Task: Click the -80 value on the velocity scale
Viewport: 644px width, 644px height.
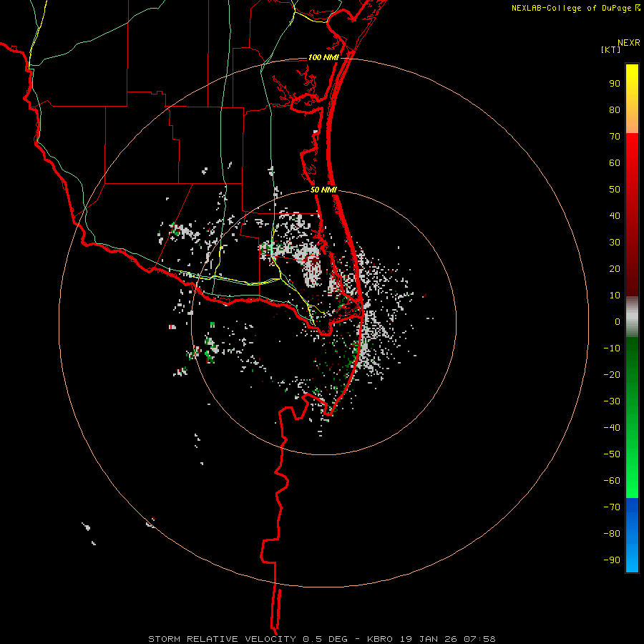Action: tap(612, 534)
